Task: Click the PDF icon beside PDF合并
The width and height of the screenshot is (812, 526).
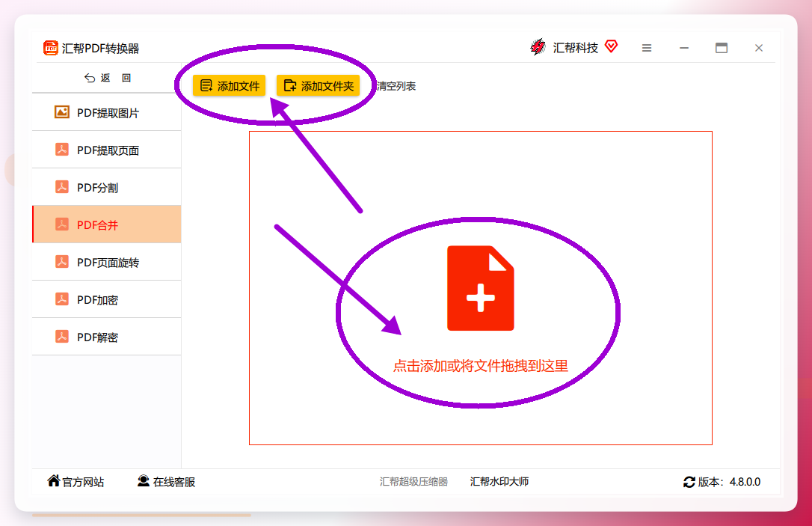Action: (x=62, y=224)
